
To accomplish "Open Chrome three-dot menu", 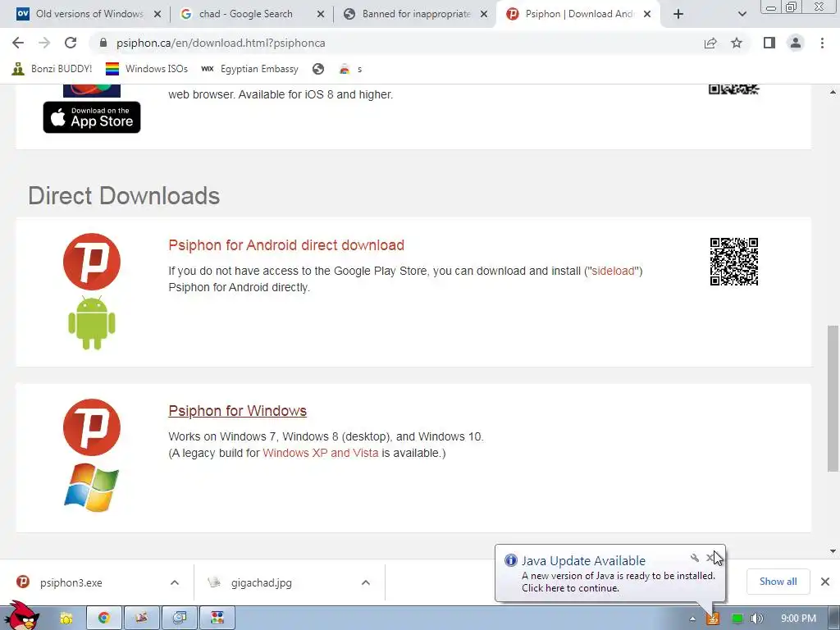I will (x=822, y=43).
